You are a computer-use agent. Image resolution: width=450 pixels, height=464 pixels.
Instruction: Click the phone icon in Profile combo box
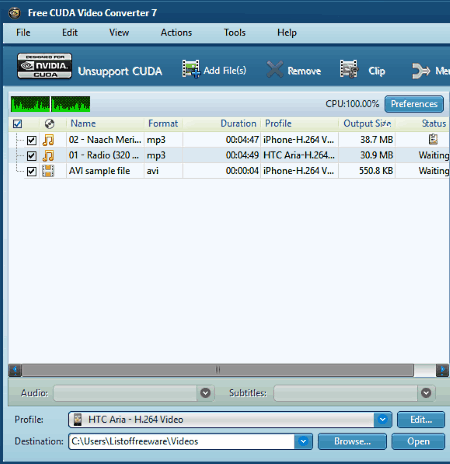(78, 419)
